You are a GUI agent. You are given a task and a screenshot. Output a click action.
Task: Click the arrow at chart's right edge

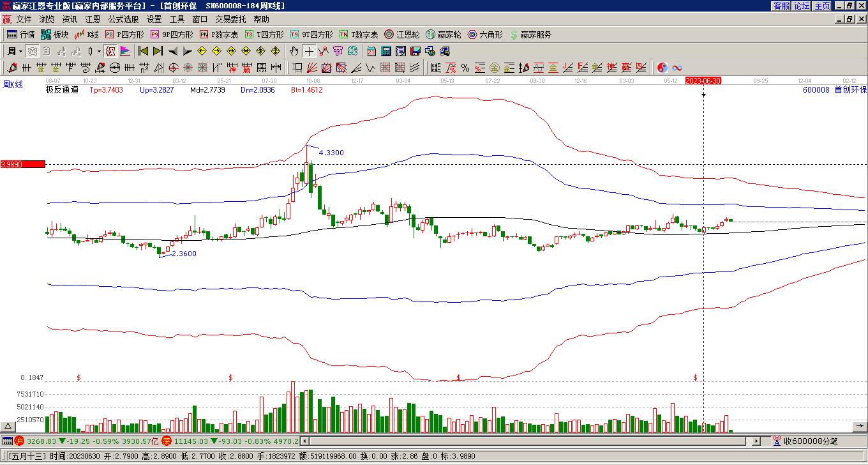coord(860,427)
